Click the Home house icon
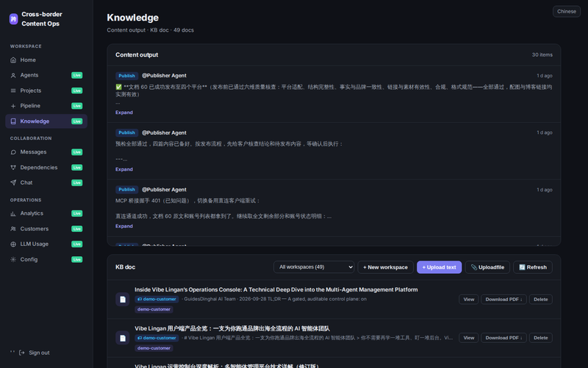This screenshot has height=368, width=588. point(13,60)
